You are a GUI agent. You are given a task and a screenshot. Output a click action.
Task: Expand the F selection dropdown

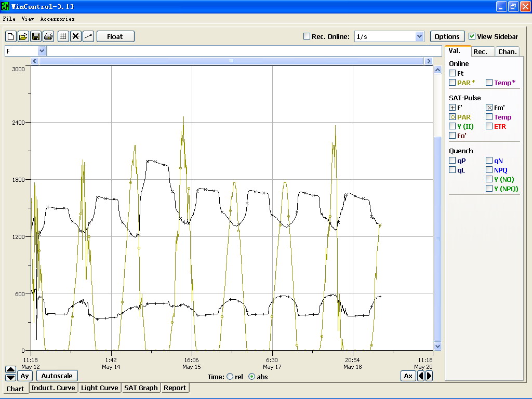[42, 51]
